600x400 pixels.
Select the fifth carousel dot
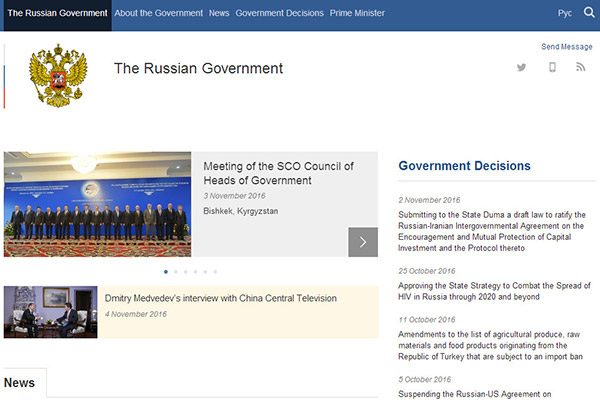tap(205, 272)
